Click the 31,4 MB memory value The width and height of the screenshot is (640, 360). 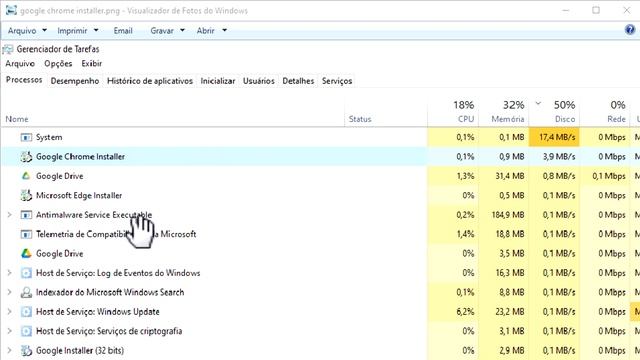tap(510, 176)
